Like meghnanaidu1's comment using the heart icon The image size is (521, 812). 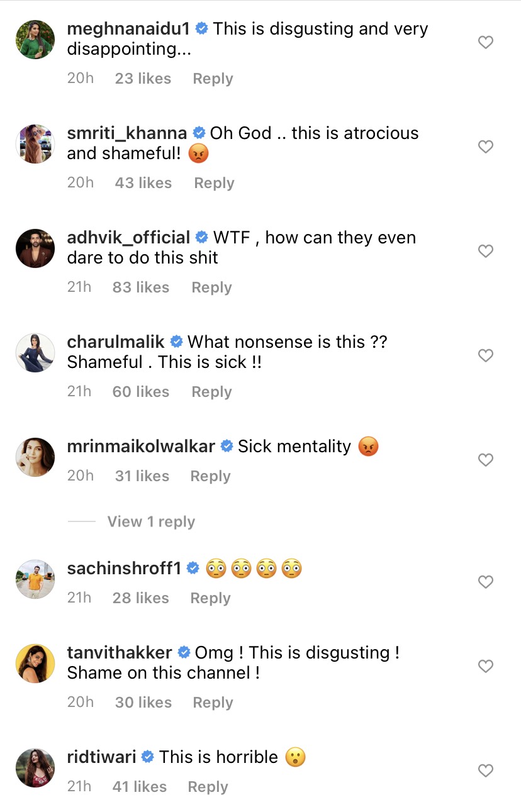click(485, 42)
